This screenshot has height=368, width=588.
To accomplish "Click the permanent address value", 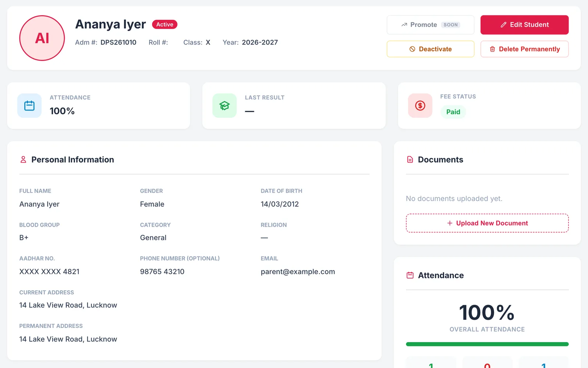I will tap(68, 339).
